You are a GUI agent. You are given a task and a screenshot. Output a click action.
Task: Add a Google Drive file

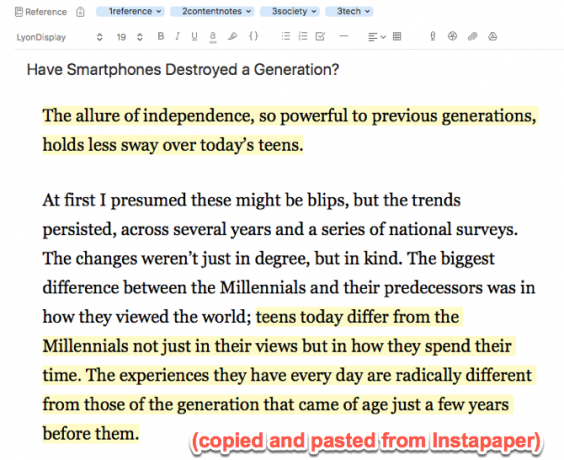(492, 36)
